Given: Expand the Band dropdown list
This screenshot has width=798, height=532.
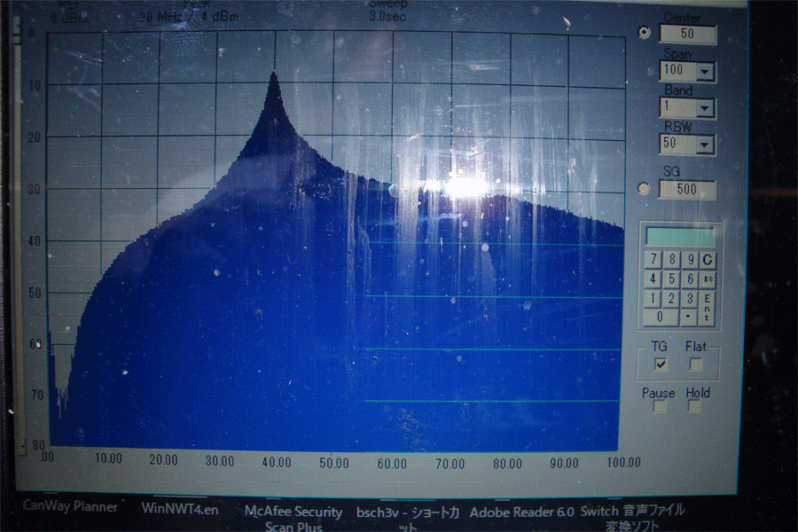Looking at the screenshot, I should tap(706, 109).
